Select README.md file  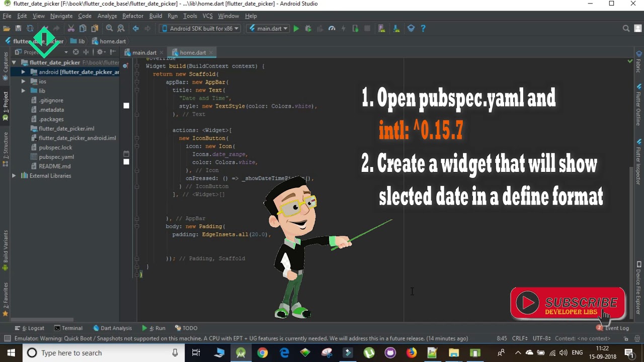pos(54,166)
